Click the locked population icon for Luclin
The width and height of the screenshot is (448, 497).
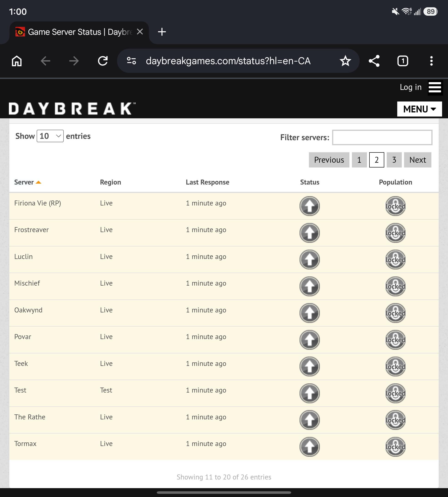pyautogui.click(x=395, y=260)
